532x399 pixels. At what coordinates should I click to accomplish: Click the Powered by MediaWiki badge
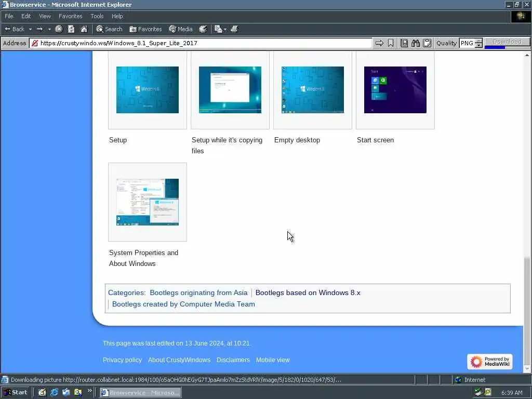[489, 362]
